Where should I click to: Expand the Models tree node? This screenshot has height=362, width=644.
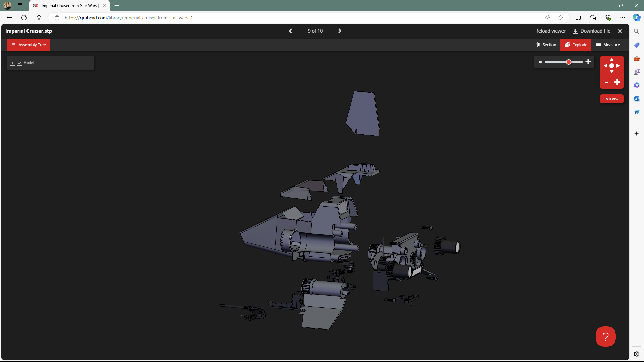12,63
